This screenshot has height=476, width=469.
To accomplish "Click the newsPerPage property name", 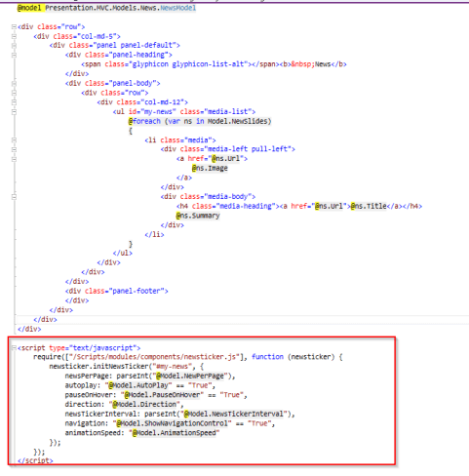I will coord(87,377).
